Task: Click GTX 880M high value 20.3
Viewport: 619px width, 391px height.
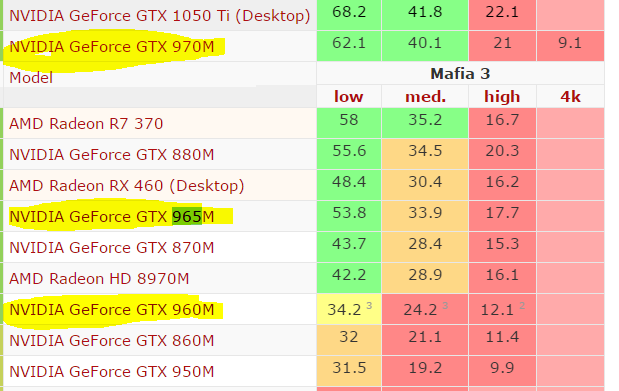Action: pyautogui.click(x=502, y=151)
